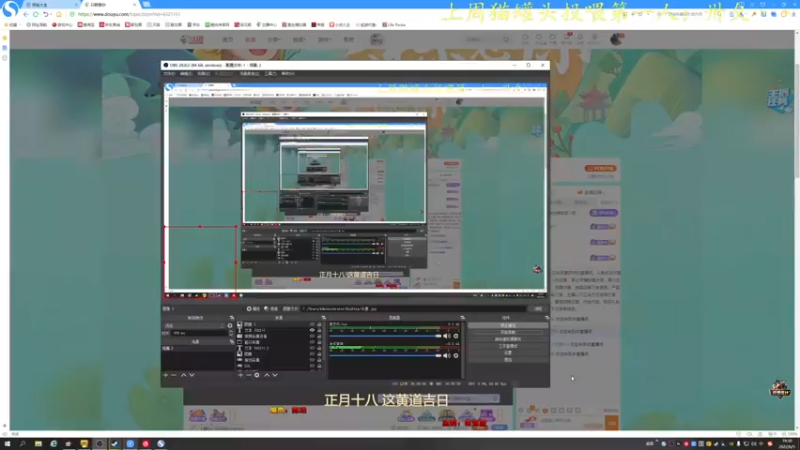
Task: Adjust first mixer track volume slider
Action: 385,336
